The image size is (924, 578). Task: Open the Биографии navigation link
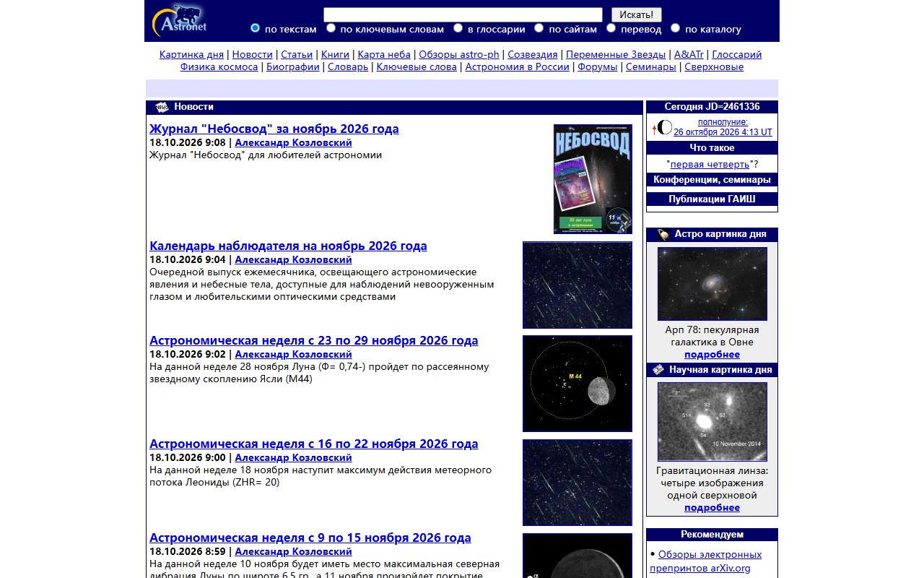(x=293, y=66)
